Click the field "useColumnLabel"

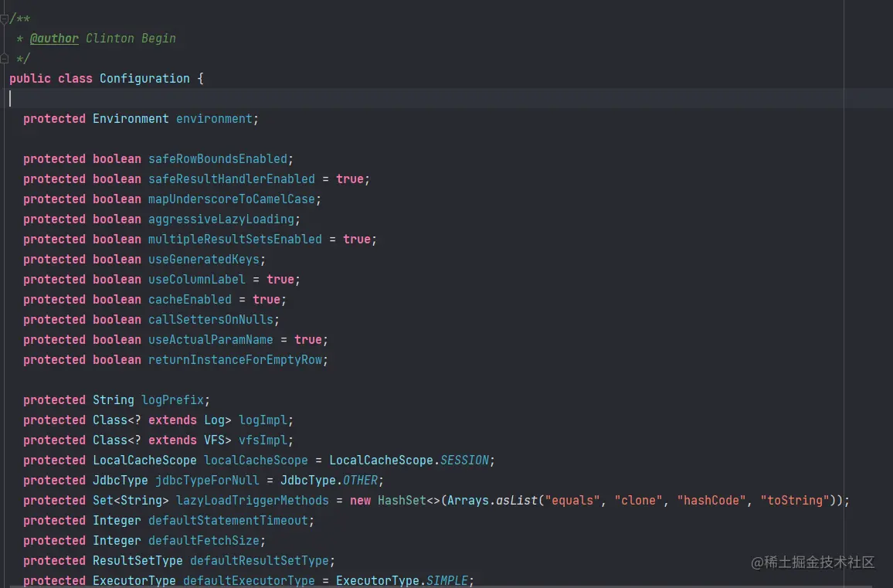tap(197, 279)
